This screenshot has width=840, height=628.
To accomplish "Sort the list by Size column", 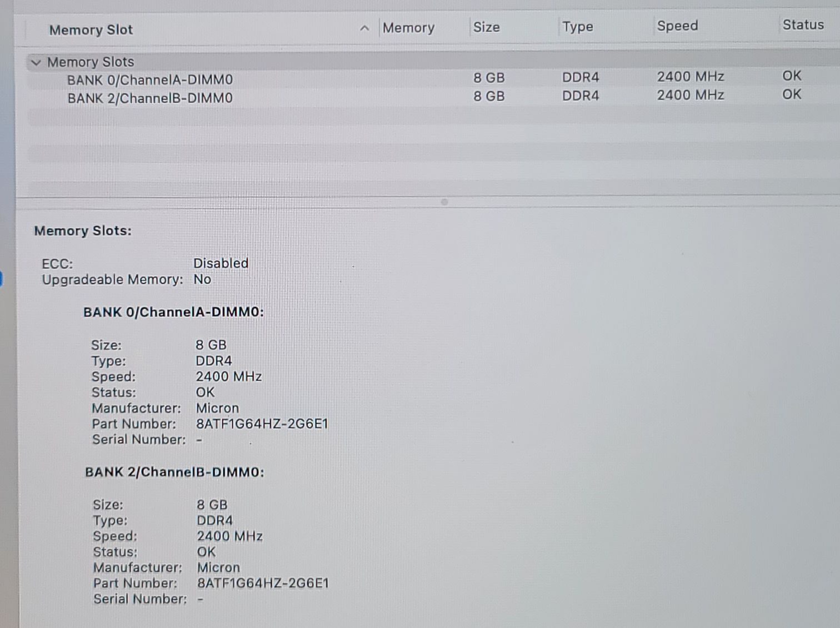I will (x=486, y=27).
